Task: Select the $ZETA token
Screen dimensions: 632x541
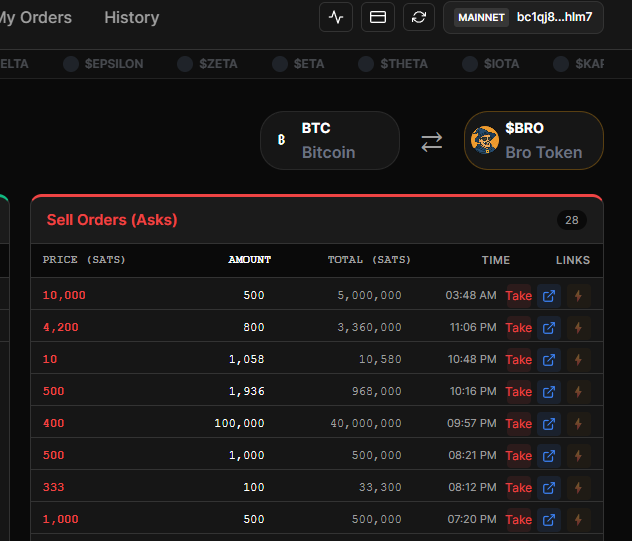Action: [x=207, y=64]
